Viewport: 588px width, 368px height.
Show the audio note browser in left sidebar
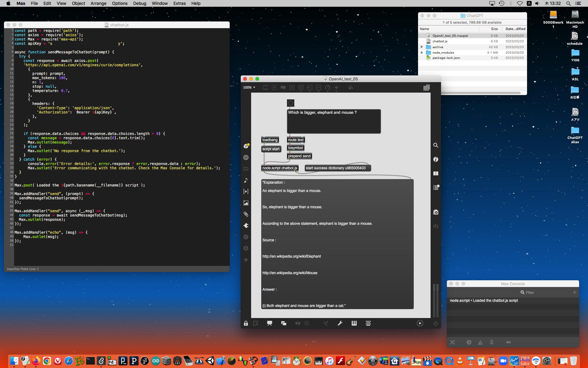246,180
